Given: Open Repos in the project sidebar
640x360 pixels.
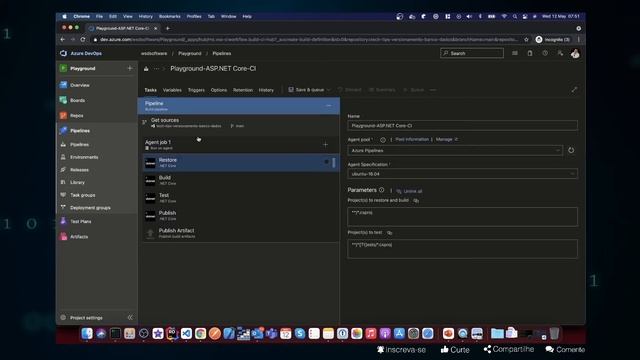Looking at the screenshot, I should [76, 116].
